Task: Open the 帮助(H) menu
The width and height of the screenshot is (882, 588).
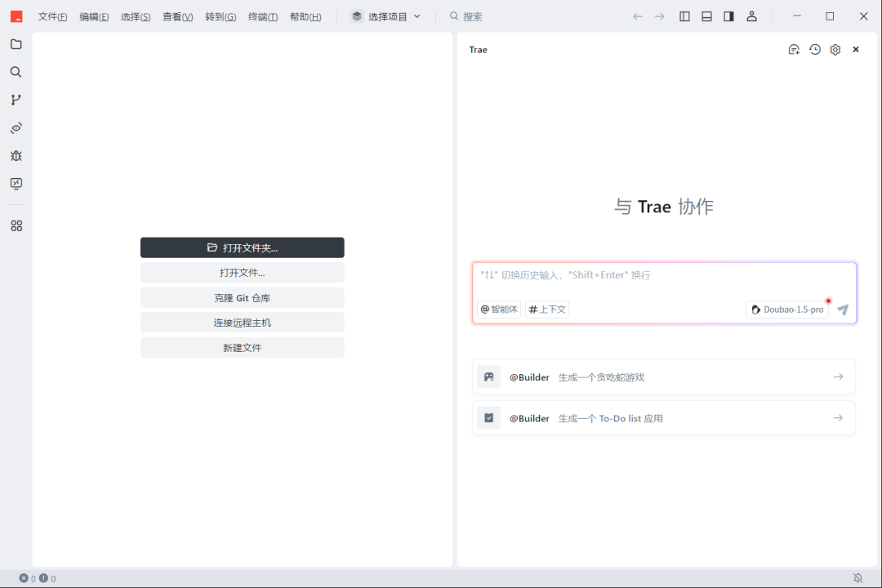Action: coord(305,17)
